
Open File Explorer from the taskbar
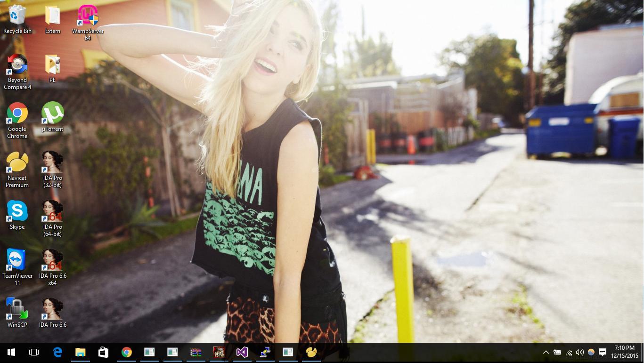click(81, 352)
